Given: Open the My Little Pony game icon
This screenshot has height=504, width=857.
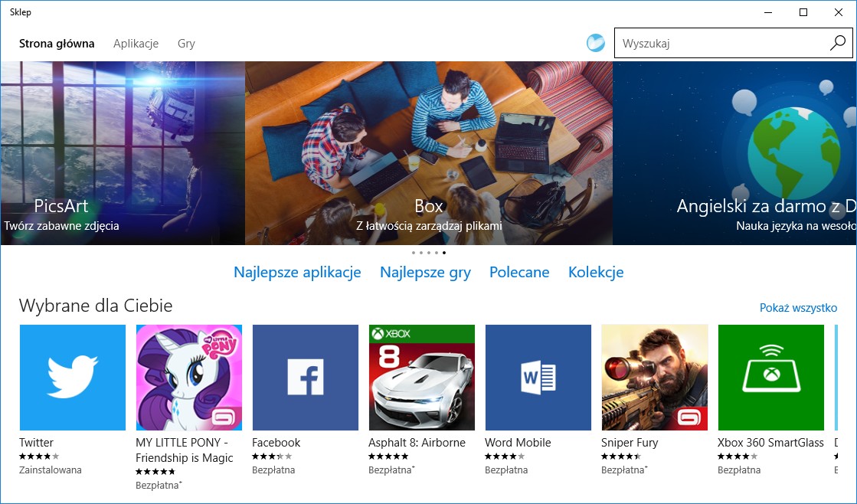Looking at the screenshot, I should [x=189, y=378].
